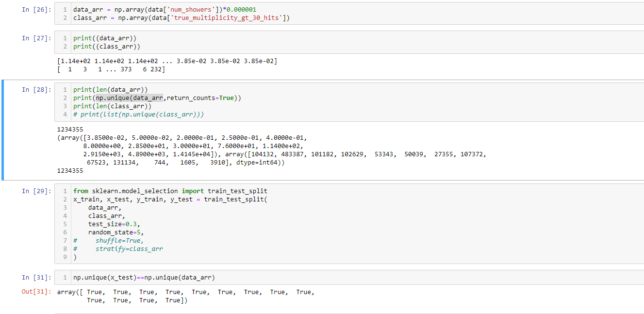
Task: Select the In [27] cell prompt
Action: coord(36,38)
